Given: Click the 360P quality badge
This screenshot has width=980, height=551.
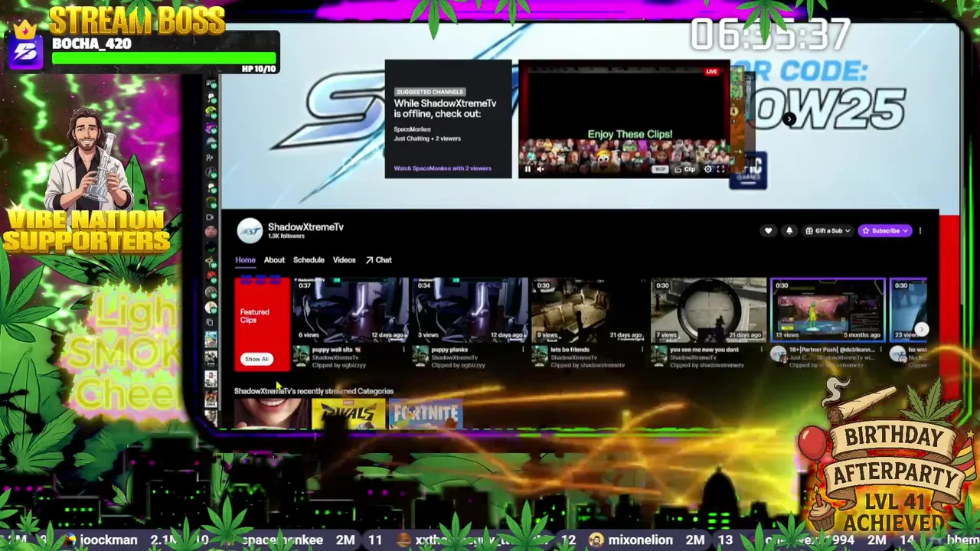Looking at the screenshot, I should [660, 169].
